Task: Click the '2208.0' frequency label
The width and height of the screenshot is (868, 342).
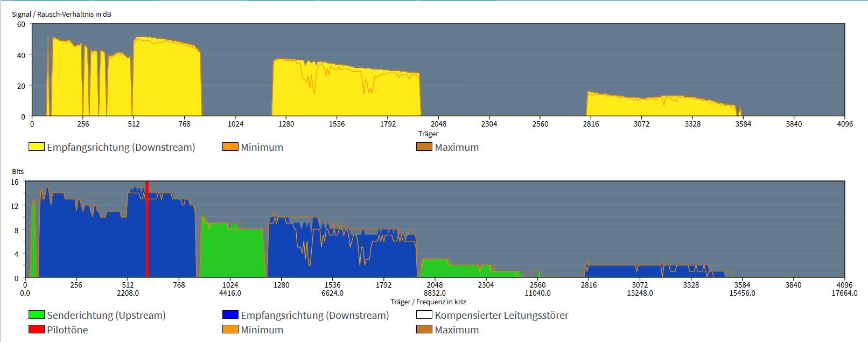Action: pos(128,294)
